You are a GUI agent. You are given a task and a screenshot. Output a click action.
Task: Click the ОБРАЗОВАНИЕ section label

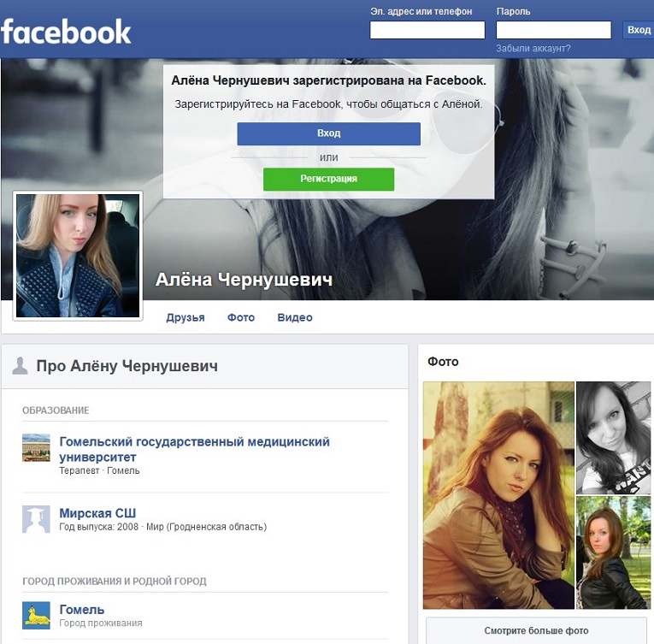(x=56, y=411)
